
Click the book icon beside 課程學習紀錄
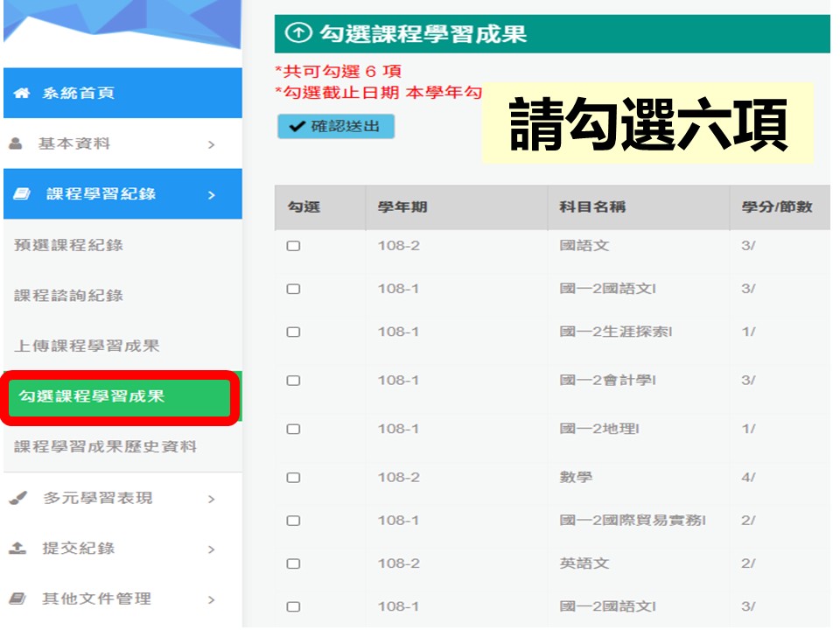(x=21, y=194)
